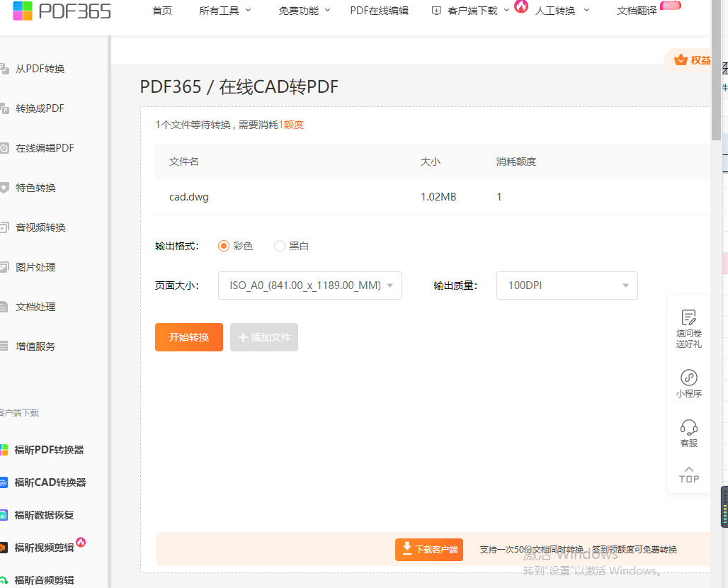
Task: Click the 客户端下载 top navigation item
Action: tap(472, 11)
